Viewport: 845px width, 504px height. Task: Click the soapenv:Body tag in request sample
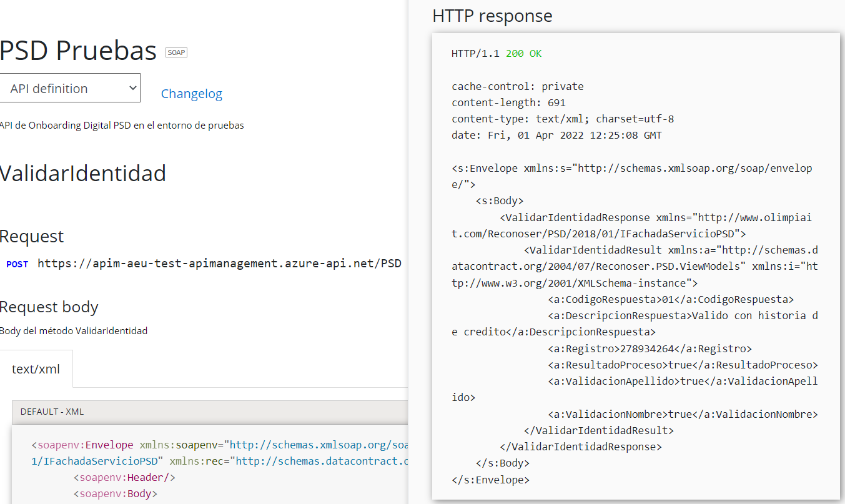[x=116, y=494]
